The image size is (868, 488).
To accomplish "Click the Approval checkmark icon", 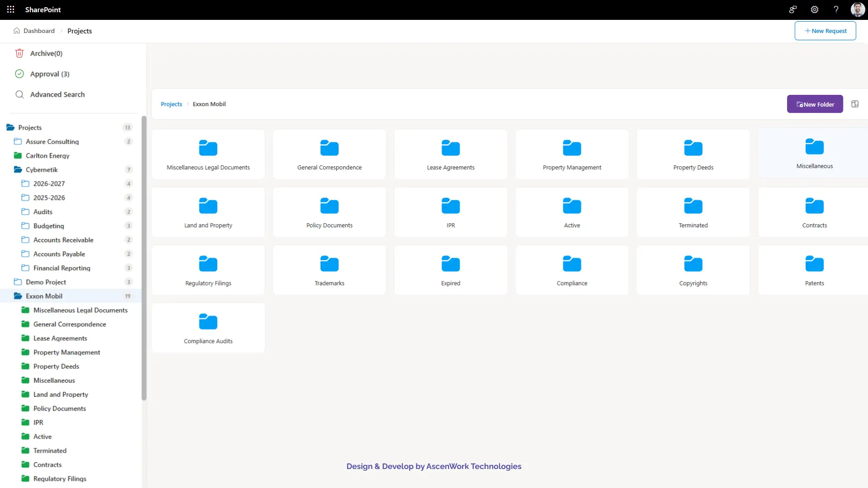I will click(19, 74).
